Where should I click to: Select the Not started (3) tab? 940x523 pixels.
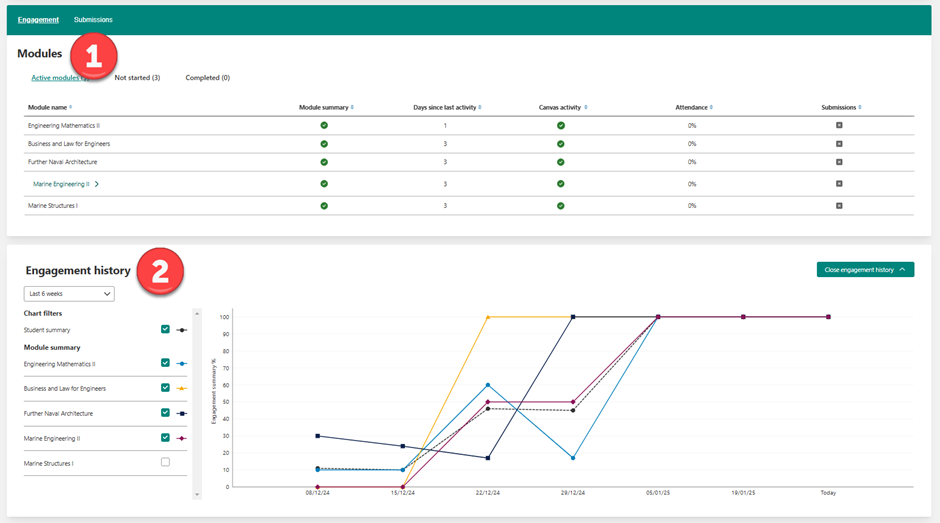[x=137, y=78]
